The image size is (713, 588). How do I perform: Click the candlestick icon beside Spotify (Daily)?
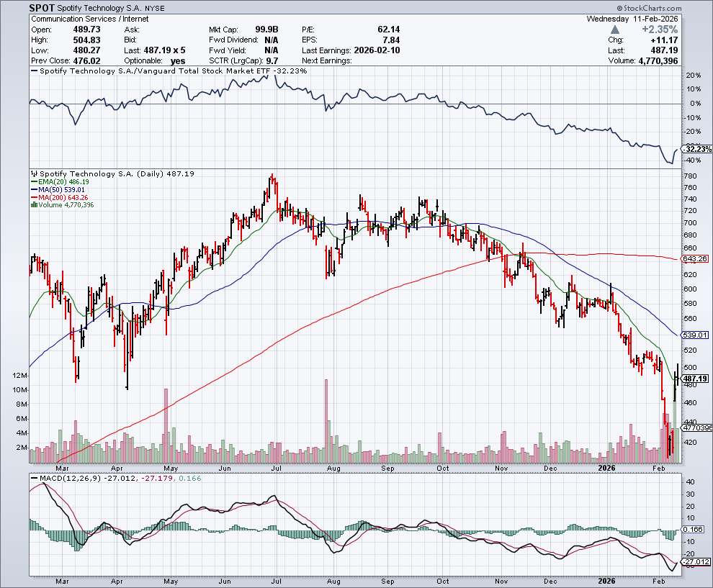pos(33,173)
